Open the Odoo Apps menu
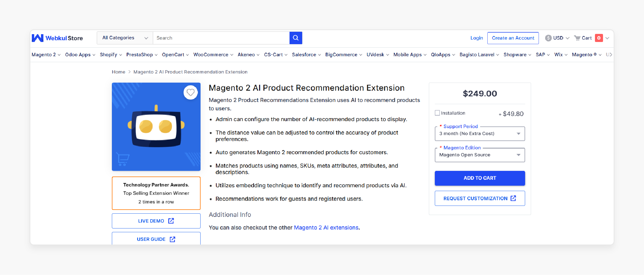Screen dimensions: 644x275 click(80, 55)
